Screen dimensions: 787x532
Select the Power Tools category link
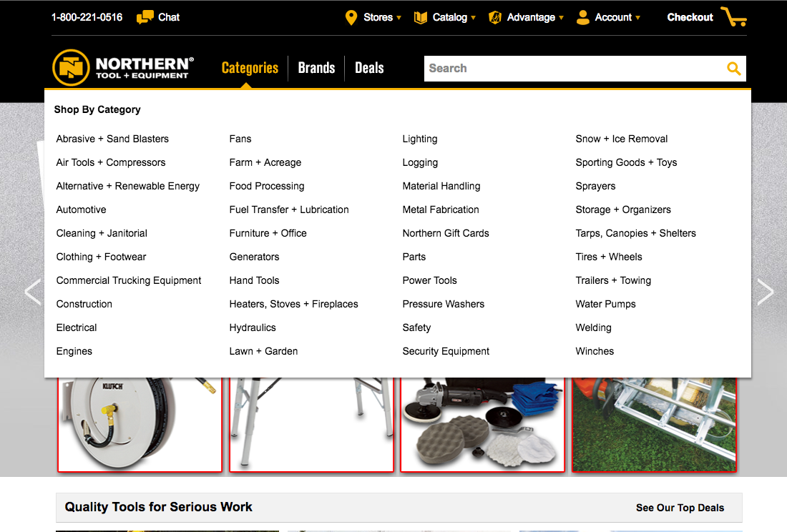429,280
